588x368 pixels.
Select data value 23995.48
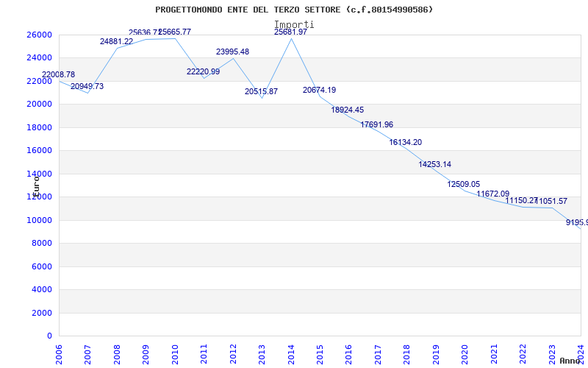tap(232, 52)
